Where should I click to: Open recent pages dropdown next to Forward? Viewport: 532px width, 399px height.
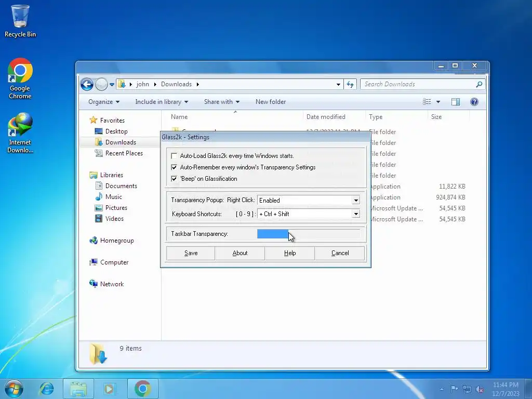tap(112, 85)
